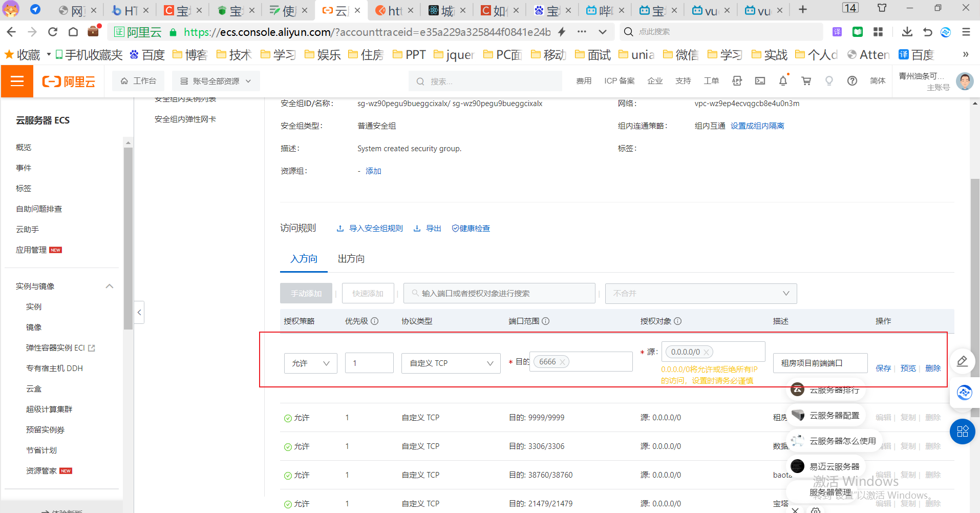The height and width of the screenshot is (513, 980).
Task: Open the 不合并 merge dropdown
Action: pyautogui.click(x=701, y=293)
